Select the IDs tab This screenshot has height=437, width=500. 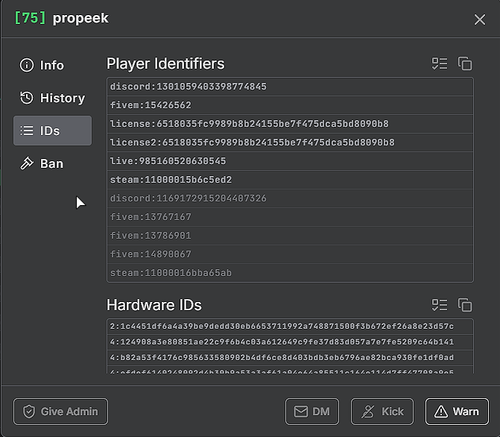tap(52, 131)
